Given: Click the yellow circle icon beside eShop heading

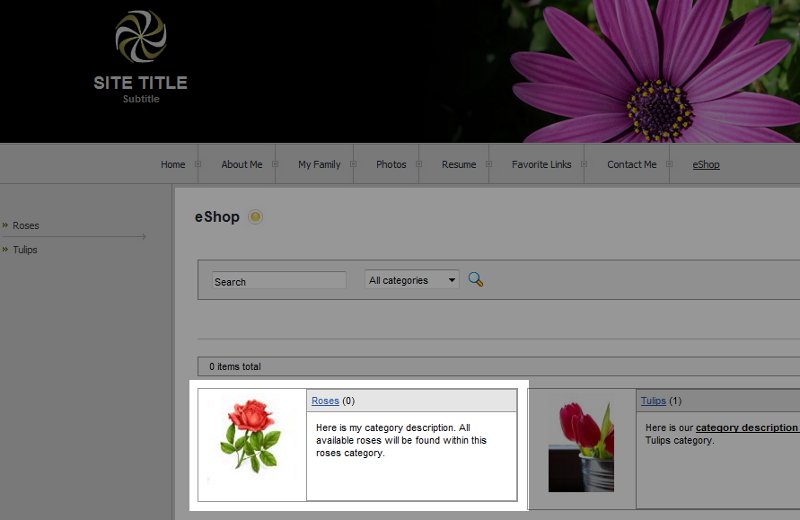Looking at the screenshot, I should coord(256,217).
